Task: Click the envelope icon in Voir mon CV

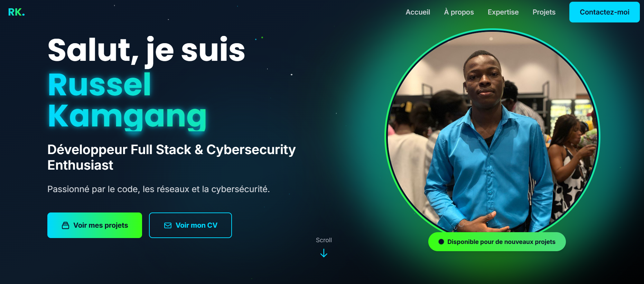Action: click(x=168, y=225)
